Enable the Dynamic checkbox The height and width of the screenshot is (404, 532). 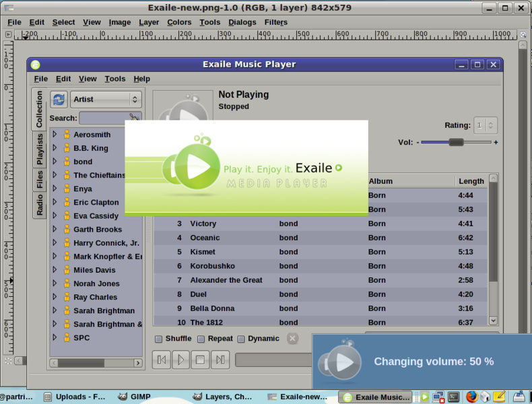pyautogui.click(x=241, y=339)
